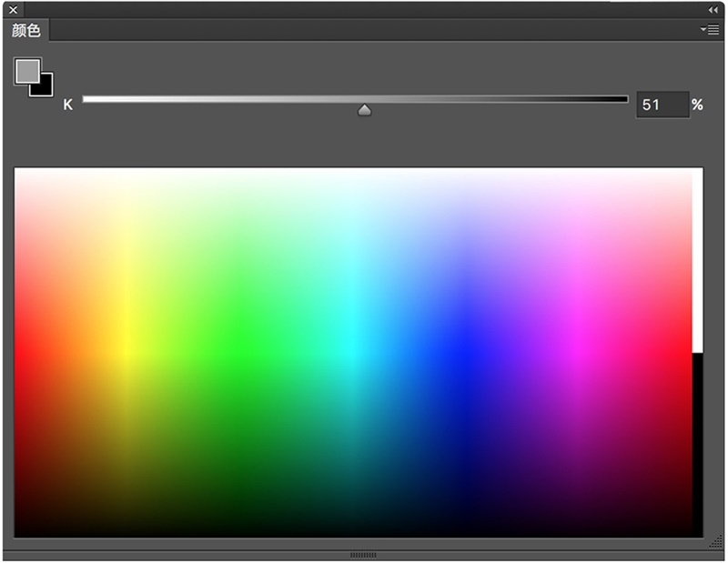Click the K percentage field showing 51
728x563 pixels.
click(662, 105)
